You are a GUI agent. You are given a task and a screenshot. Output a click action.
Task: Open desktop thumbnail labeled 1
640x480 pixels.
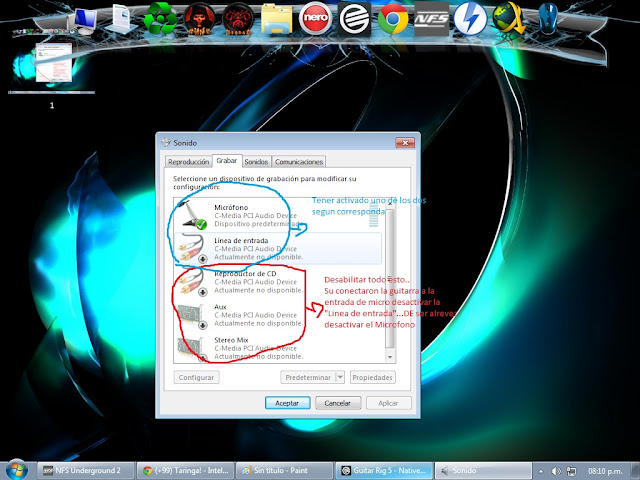[53, 67]
